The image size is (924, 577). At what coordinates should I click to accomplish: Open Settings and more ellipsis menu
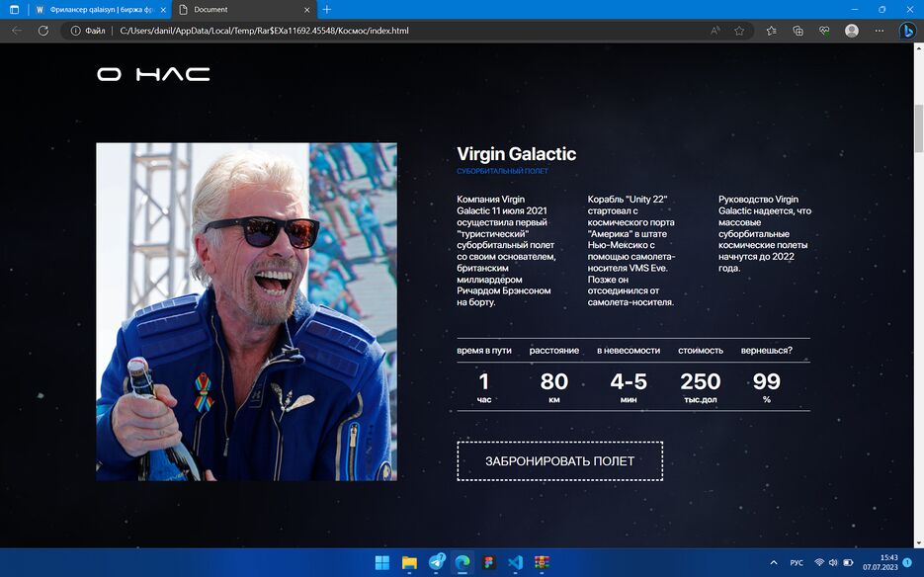click(x=880, y=31)
